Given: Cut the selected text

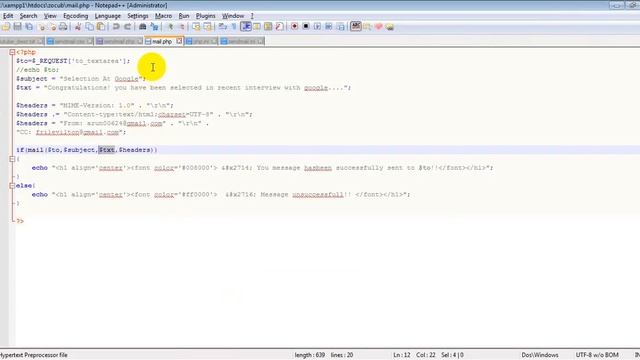Looking at the screenshot, I should (x=78, y=27).
